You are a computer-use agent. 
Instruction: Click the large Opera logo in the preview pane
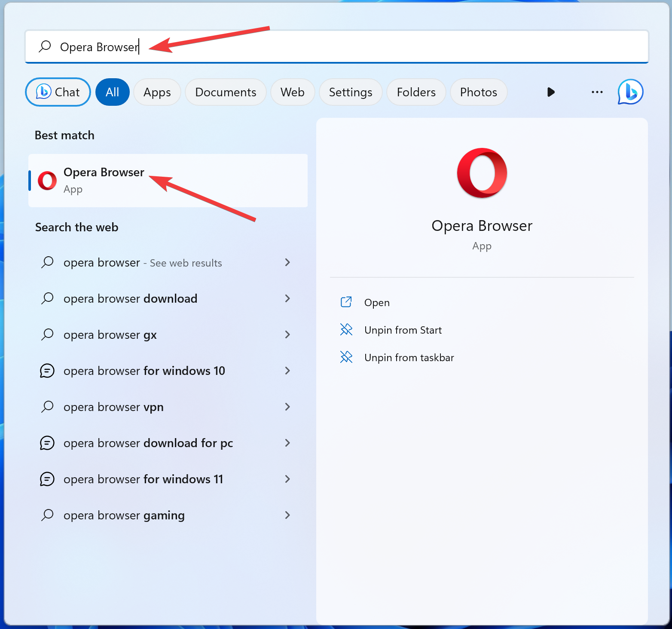click(x=482, y=174)
